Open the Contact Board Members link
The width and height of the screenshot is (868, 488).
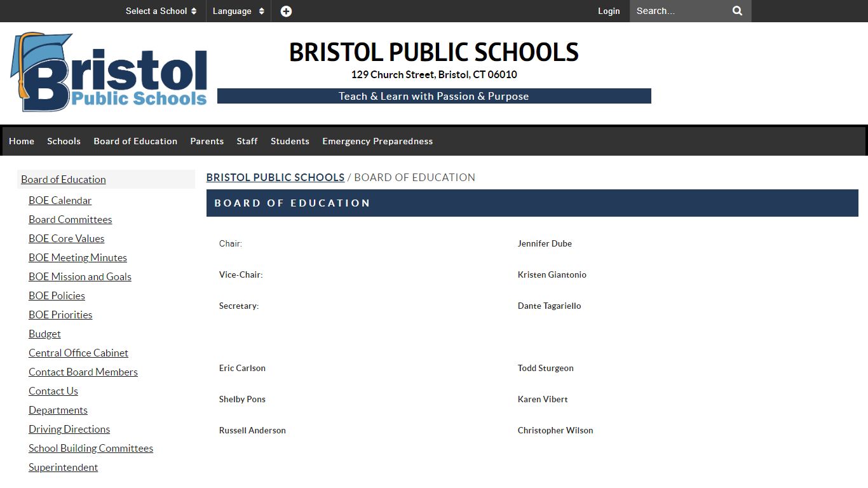tap(83, 372)
